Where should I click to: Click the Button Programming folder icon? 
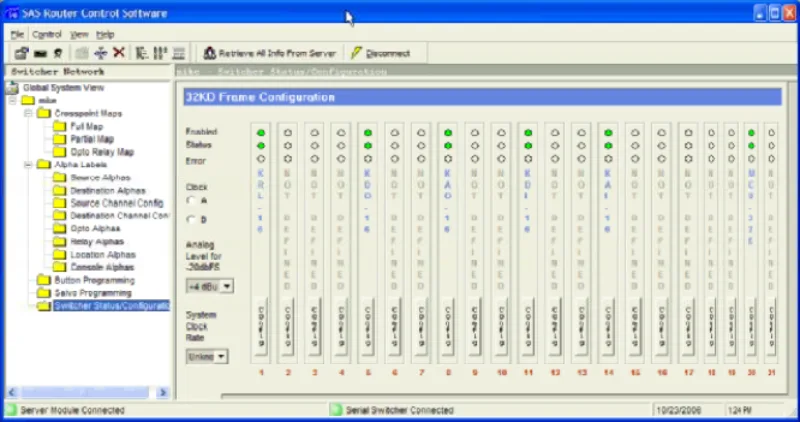tap(44, 280)
